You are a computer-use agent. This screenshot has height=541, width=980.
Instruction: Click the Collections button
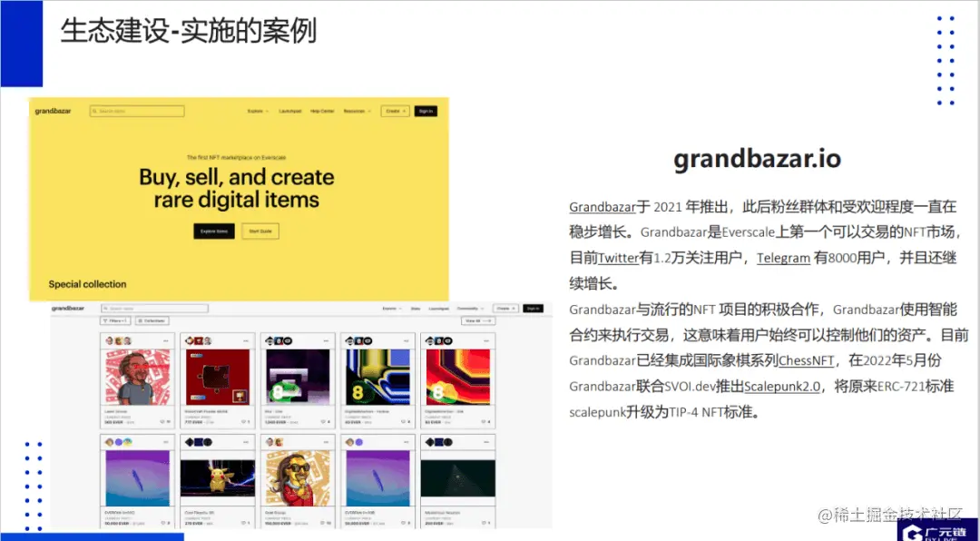pyautogui.click(x=152, y=320)
